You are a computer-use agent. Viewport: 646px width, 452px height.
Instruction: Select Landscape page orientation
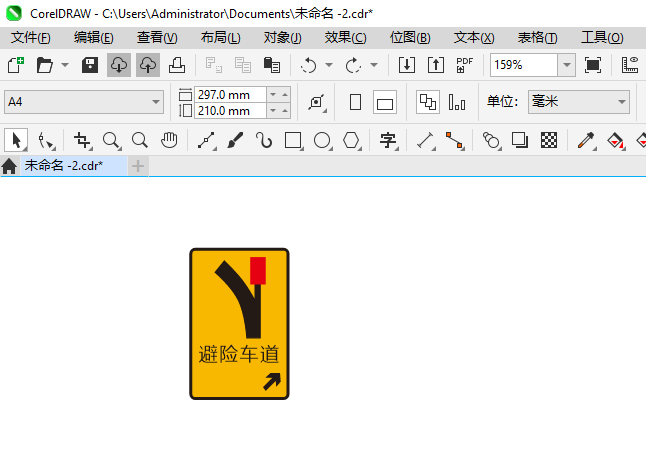tap(385, 102)
